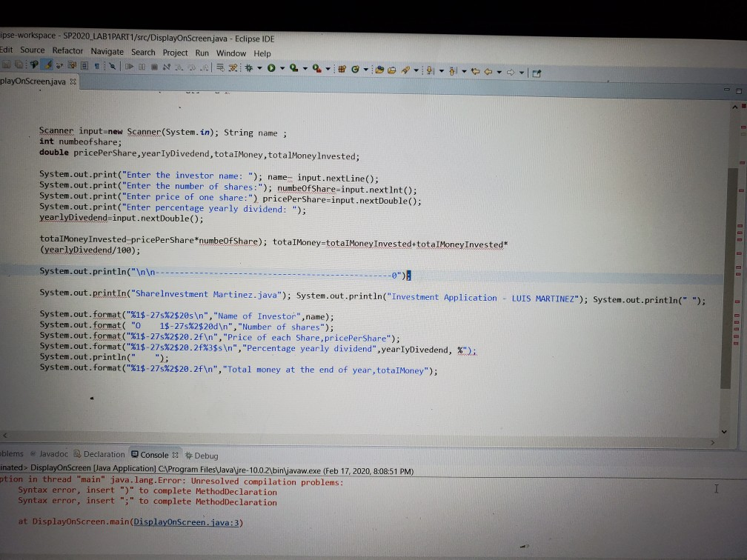This screenshot has width=747, height=560.
Task: Click the Previous Annotation up-arrow icon
Action: coord(453,71)
